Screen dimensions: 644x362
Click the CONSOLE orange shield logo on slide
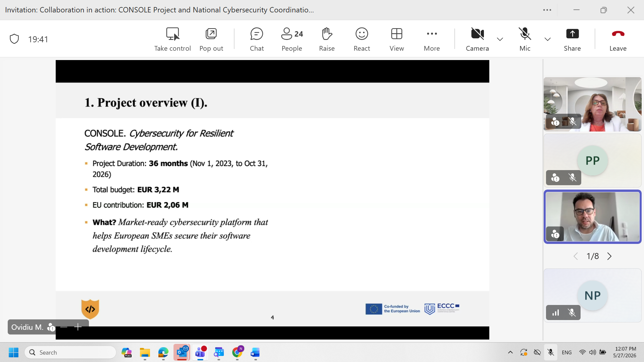click(90, 309)
